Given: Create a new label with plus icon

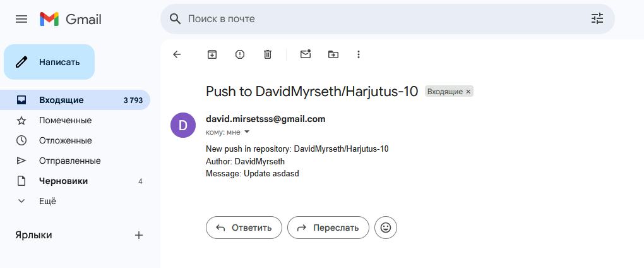Looking at the screenshot, I should [x=139, y=235].
